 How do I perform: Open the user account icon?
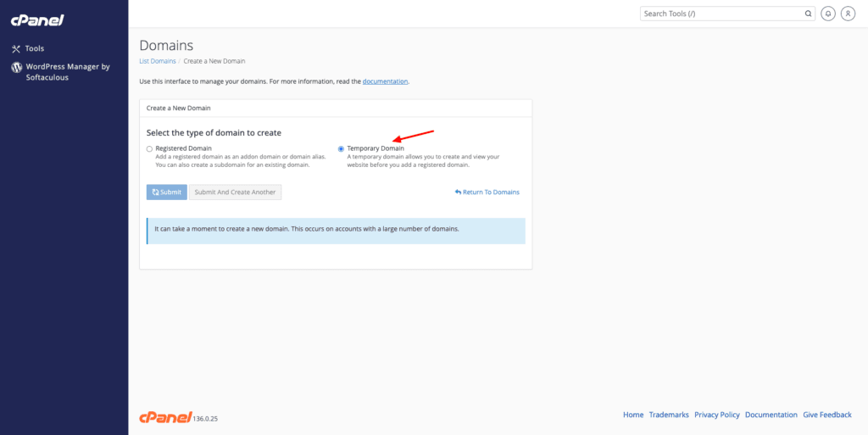(848, 14)
